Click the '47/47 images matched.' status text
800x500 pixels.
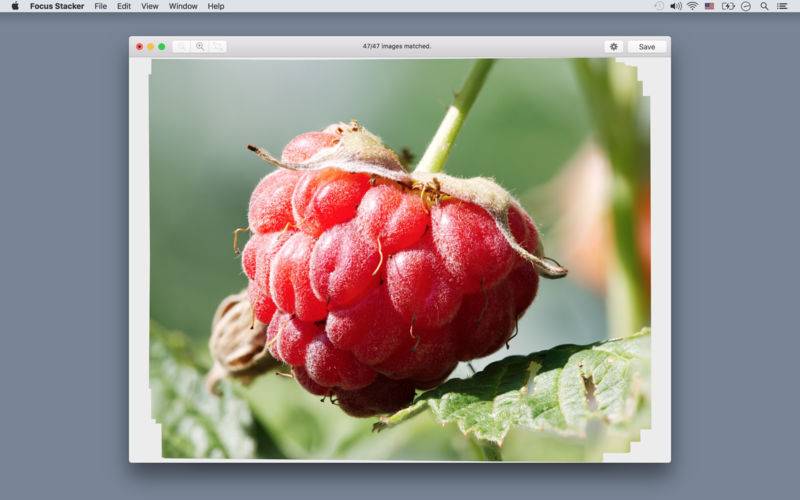(x=396, y=46)
